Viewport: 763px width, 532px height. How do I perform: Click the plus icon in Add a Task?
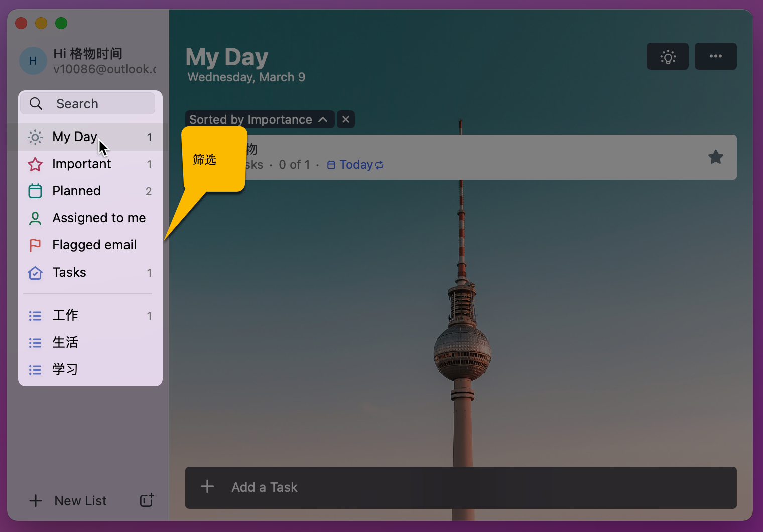[207, 487]
